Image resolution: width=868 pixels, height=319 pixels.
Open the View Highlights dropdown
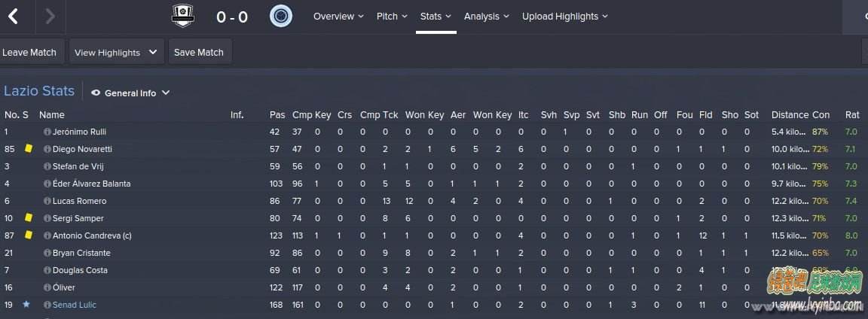tap(116, 53)
